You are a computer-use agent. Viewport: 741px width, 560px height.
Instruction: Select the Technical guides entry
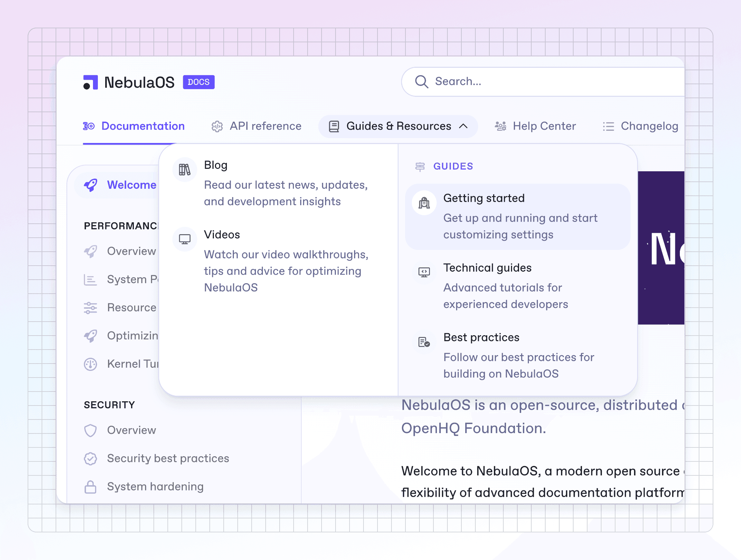point(518,286)
